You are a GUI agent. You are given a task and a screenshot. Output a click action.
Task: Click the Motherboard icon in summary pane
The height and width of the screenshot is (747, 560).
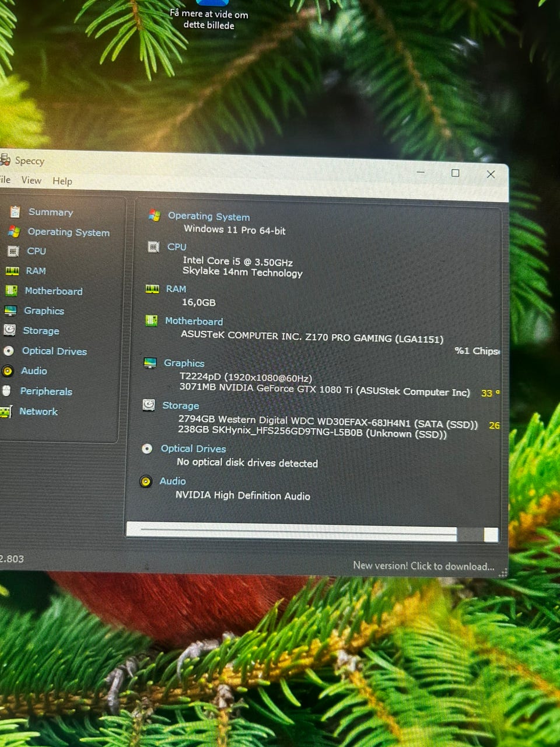pos(151,320)
